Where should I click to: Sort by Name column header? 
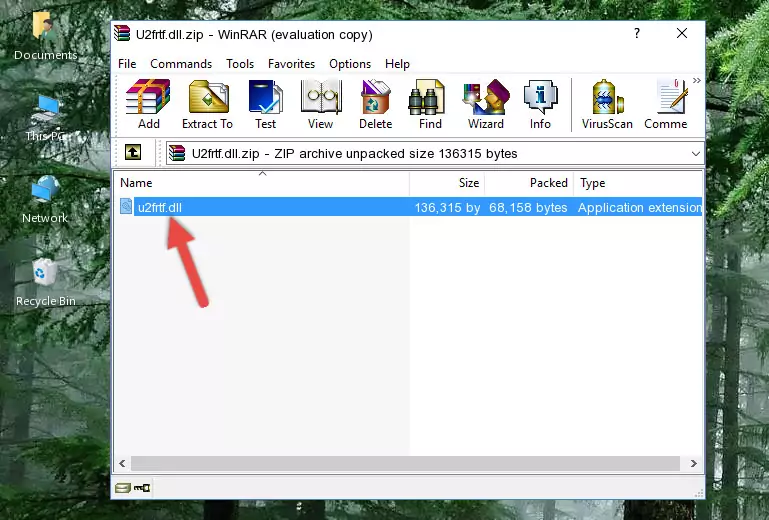[x=262, y=182]
